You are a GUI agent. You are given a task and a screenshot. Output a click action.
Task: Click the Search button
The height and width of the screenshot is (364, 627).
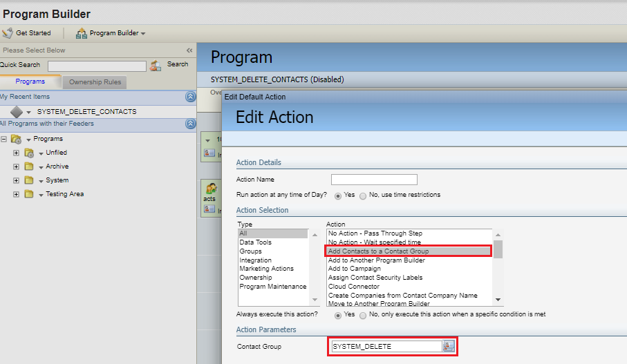(x=178, y=64)
